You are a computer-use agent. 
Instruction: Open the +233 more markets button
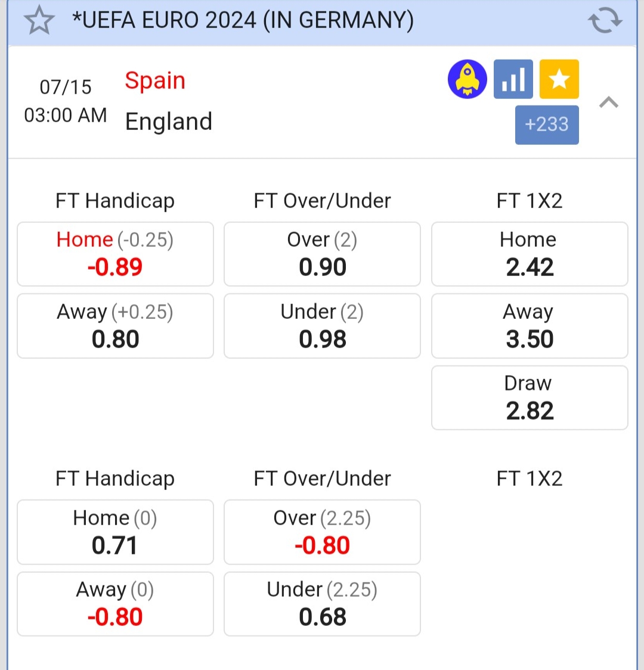(x=547, y=125)
